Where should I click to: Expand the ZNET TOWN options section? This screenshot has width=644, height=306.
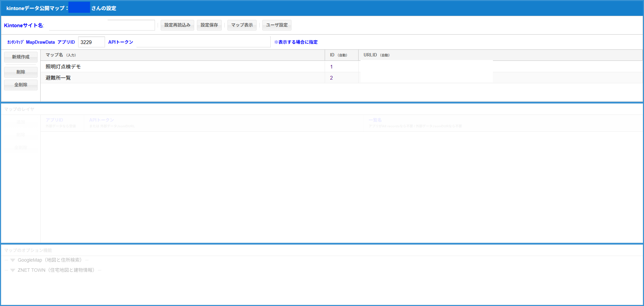(x=13, y=270)
